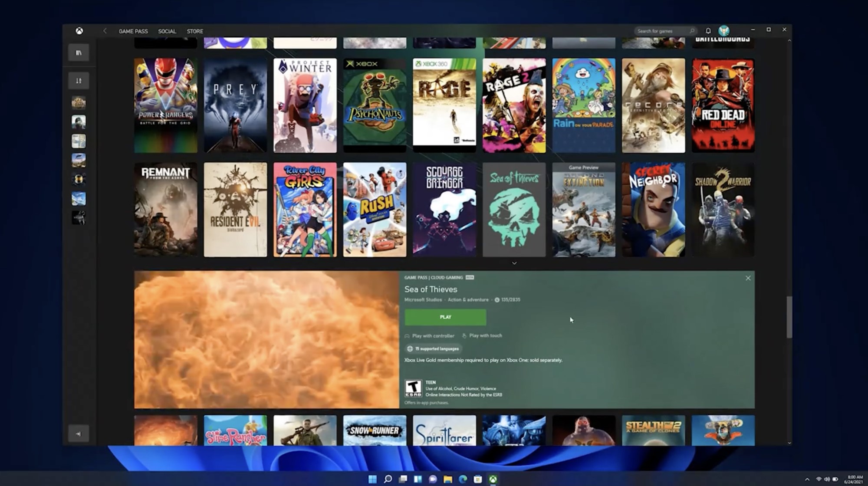
Task: Select Red Dead Online tile
Action: [x=723, y=105]
